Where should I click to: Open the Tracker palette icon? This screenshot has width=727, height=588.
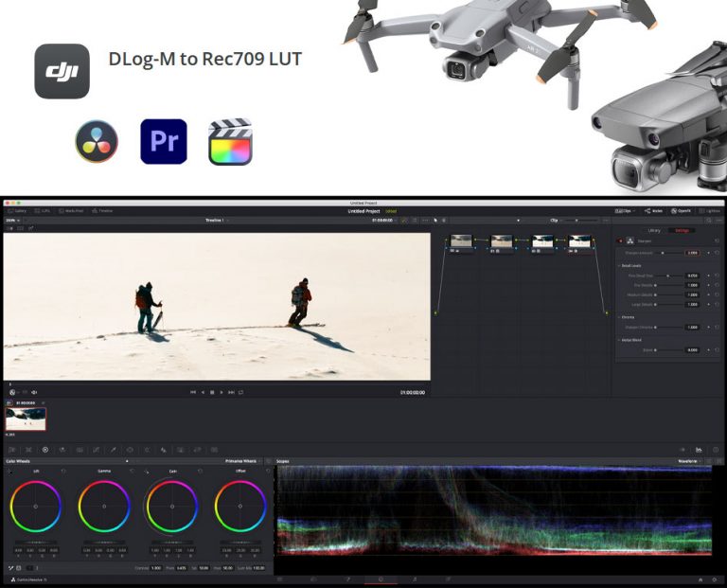click(147, 450)
